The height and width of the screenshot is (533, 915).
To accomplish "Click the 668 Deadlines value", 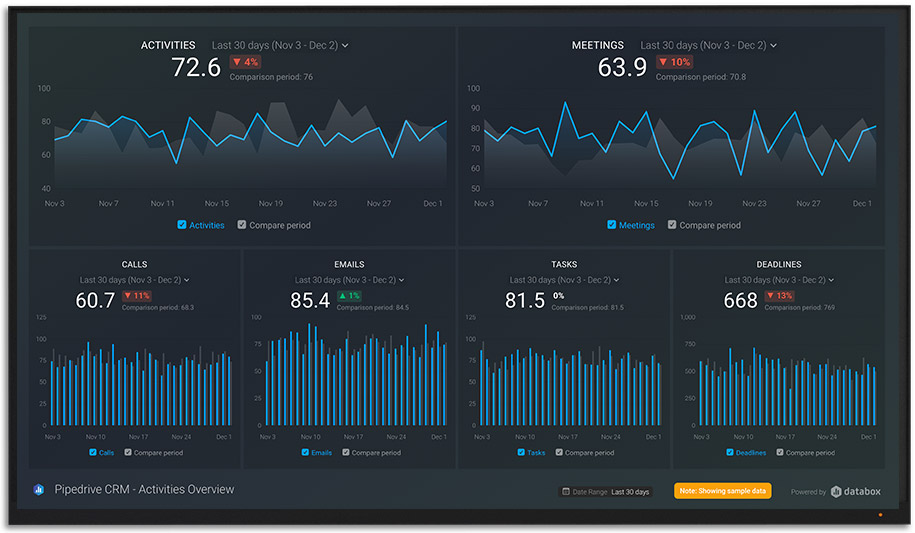I will point(741,301).
